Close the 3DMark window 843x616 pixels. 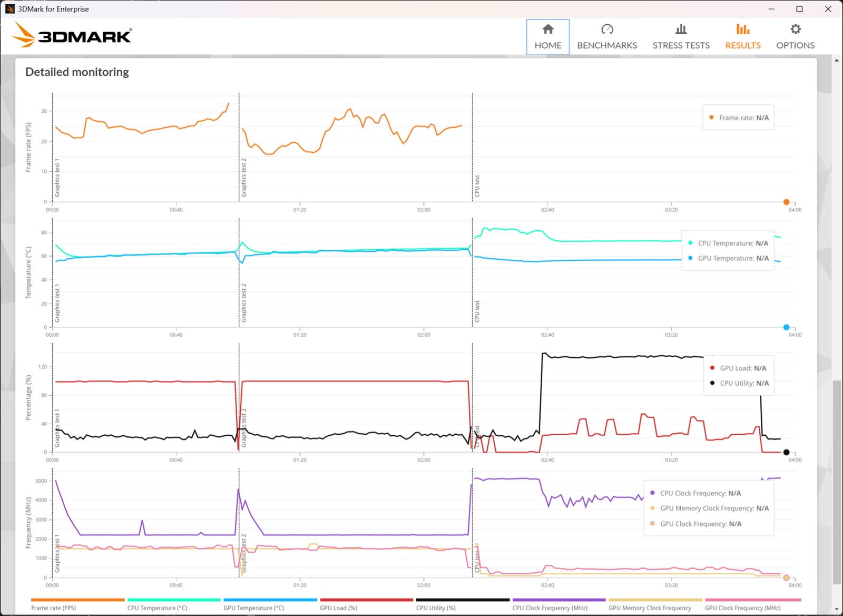tap(828, 9)
